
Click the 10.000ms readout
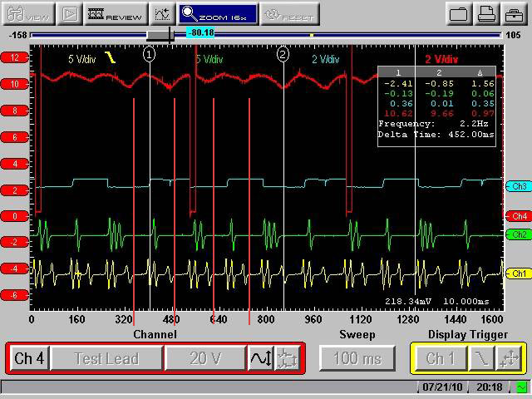click(466, 301)
